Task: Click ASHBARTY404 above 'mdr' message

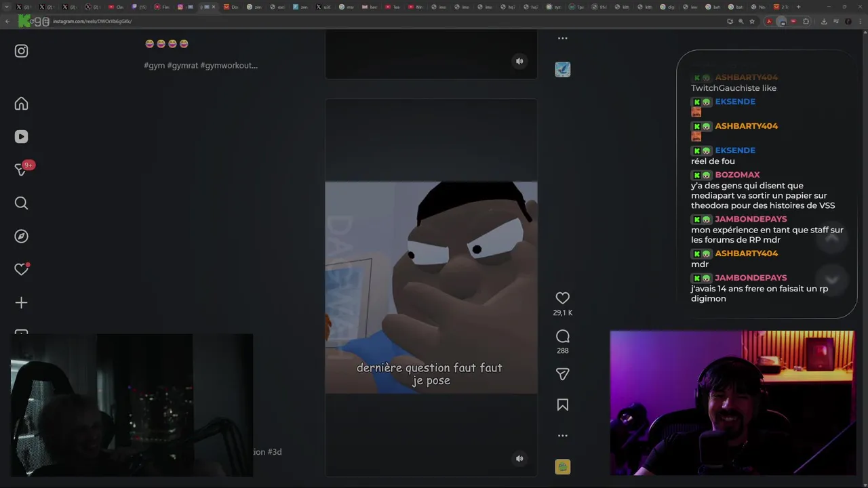Action: (x=746, y=253)
